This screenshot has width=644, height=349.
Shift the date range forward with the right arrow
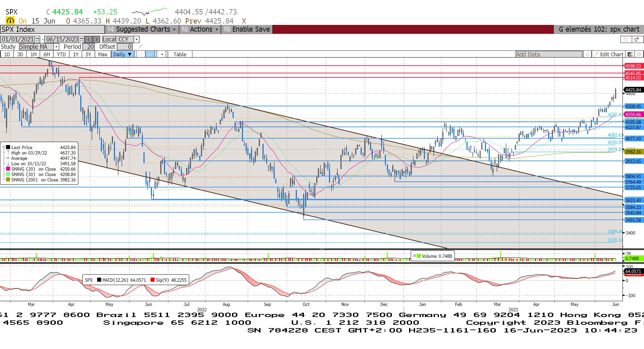pyautogui.click(x=96, y=39)
